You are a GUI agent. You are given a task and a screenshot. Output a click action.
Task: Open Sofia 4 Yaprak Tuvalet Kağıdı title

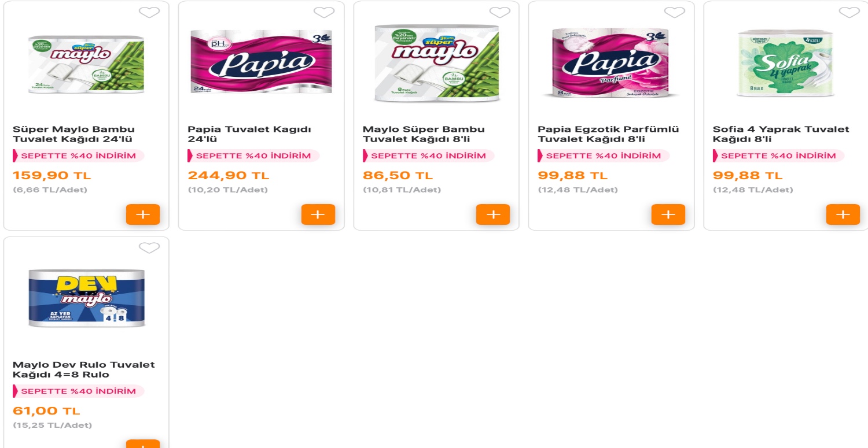click(x=781, y=134)
